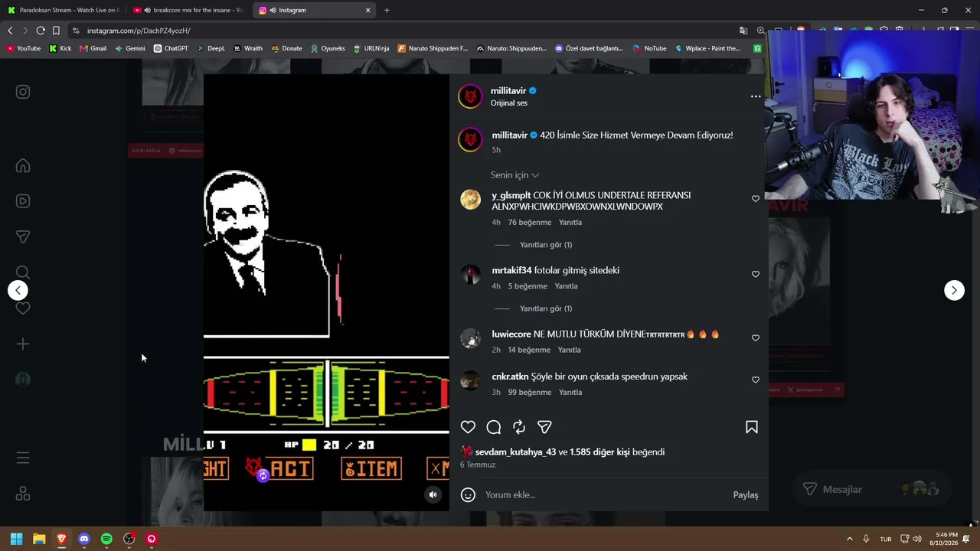This screenshot has width=980, height=551.
Task: Open File Explorer from the taskbar
Action: tap(39, 539)
